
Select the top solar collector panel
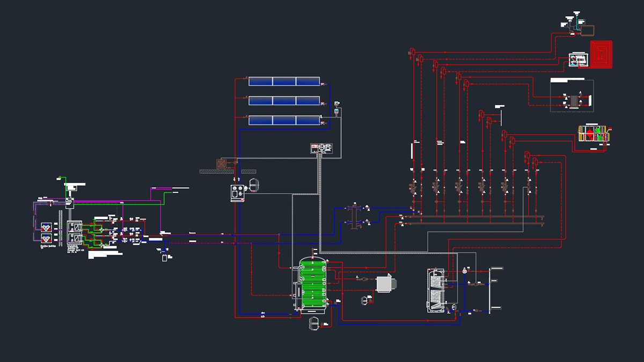284,82
